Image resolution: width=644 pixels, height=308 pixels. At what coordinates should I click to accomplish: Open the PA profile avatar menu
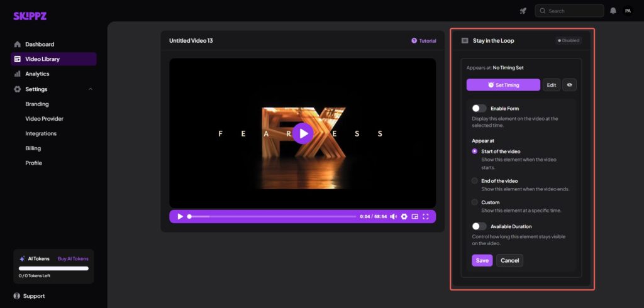tap(628, 11)
